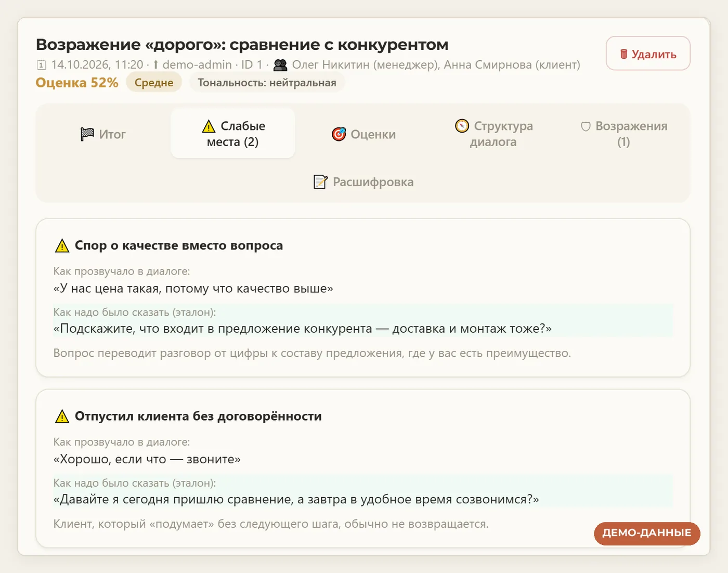The height and width of the screenshot is (573, 728).
Task: Click quote «У нас цена такая, потому что качество выше»
Action: tap(193, 289)
